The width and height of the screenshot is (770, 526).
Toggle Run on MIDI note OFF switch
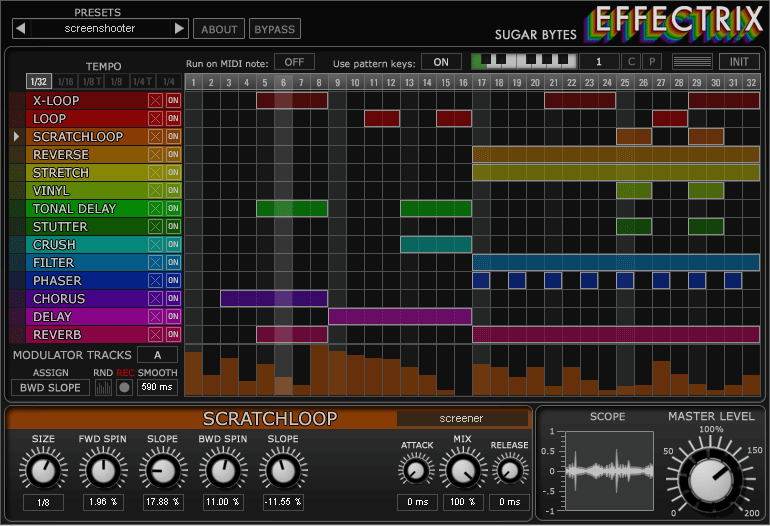[294, 62]
